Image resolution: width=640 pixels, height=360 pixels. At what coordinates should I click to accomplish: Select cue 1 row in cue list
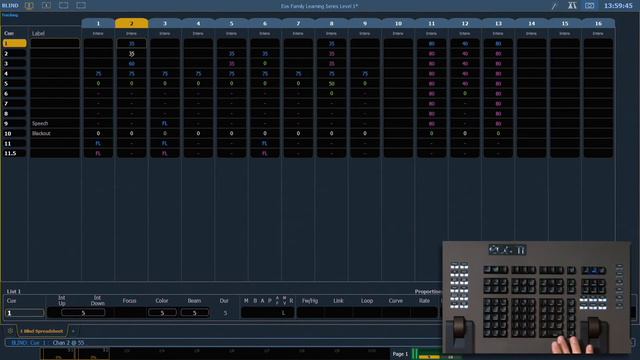[x=15, y=43]
